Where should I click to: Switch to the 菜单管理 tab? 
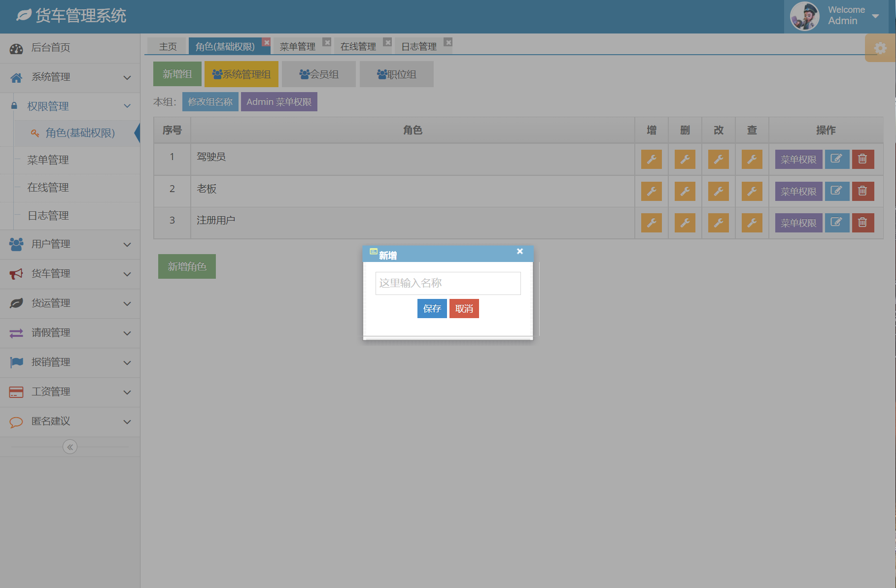point(298,46)
